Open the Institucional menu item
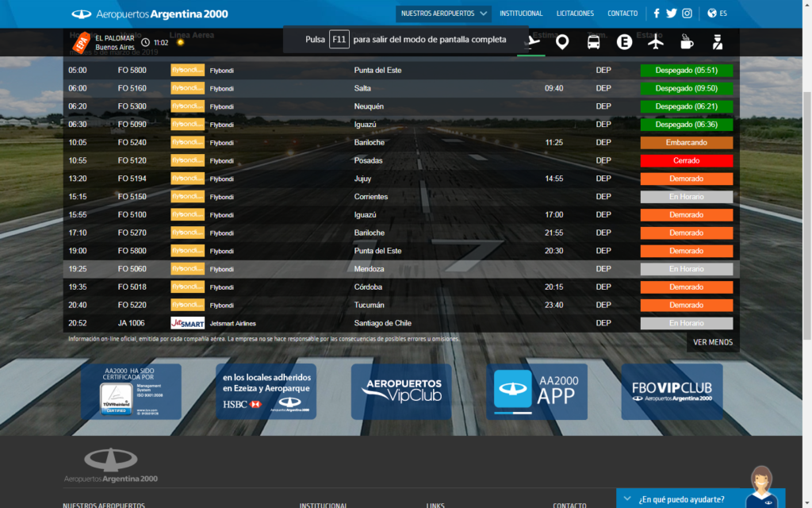Screen dimensions: 812x508 coord(521,13)
